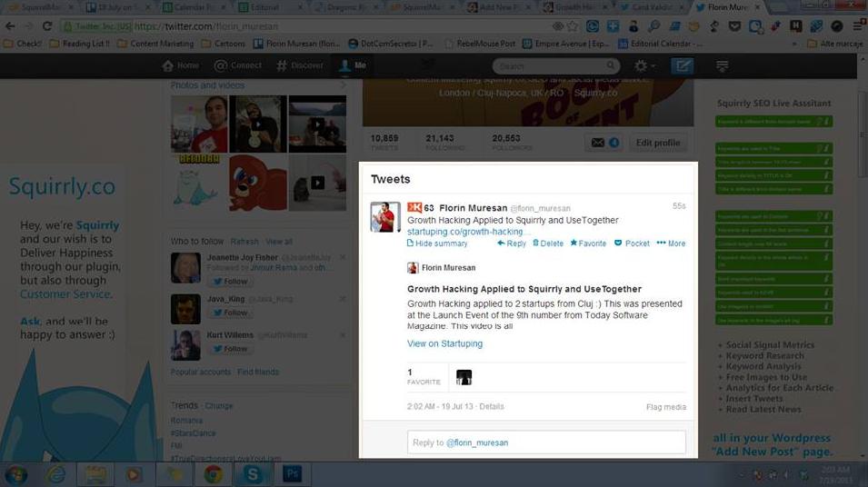Open the Photos and videos link
The image size is (868, 487).
coord(207,85)
